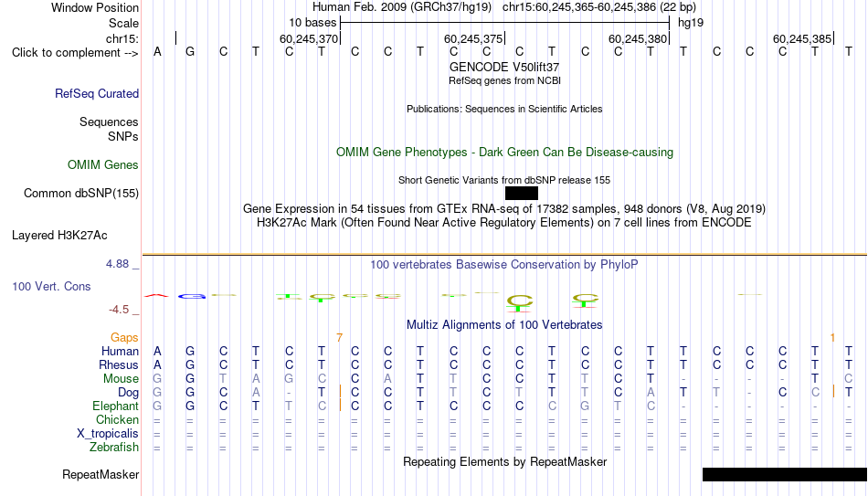The image size is (868, 496).
Task: Click the 60,245,370 position marker
Action: click(308, 38)
